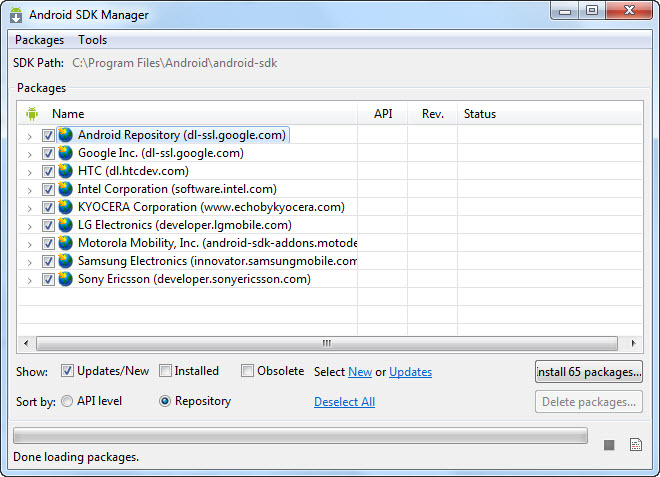Open the Tools menu
The image size is (660, 477).
pos(93,40)
